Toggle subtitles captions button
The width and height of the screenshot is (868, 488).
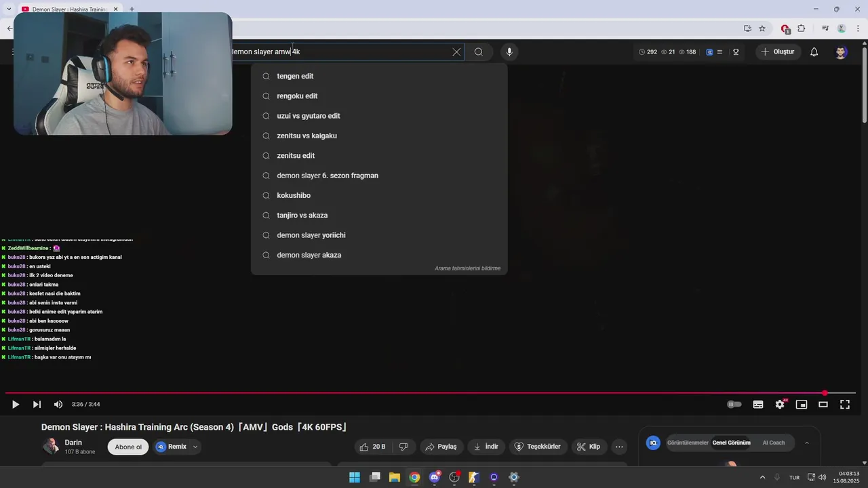758,404
